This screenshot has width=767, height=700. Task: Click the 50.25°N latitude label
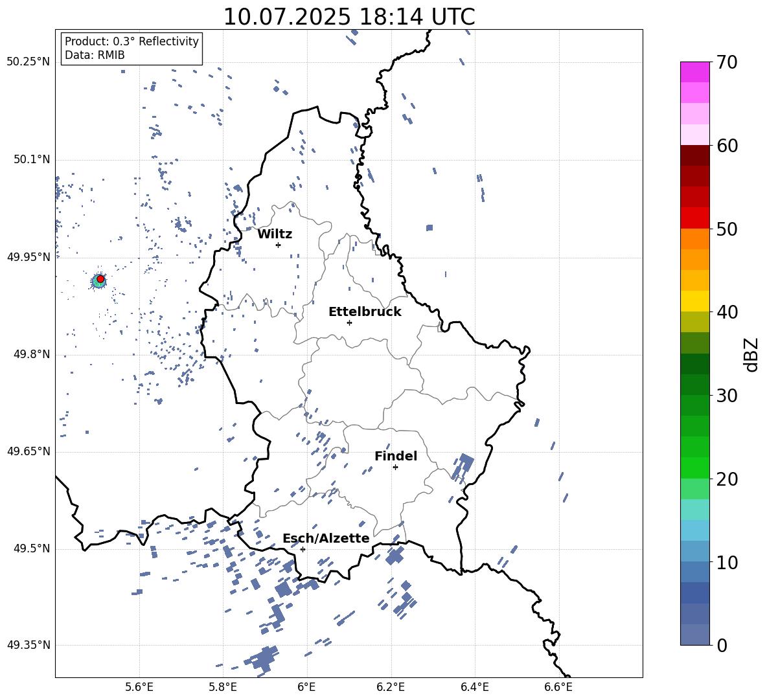(x=29, y=62)
